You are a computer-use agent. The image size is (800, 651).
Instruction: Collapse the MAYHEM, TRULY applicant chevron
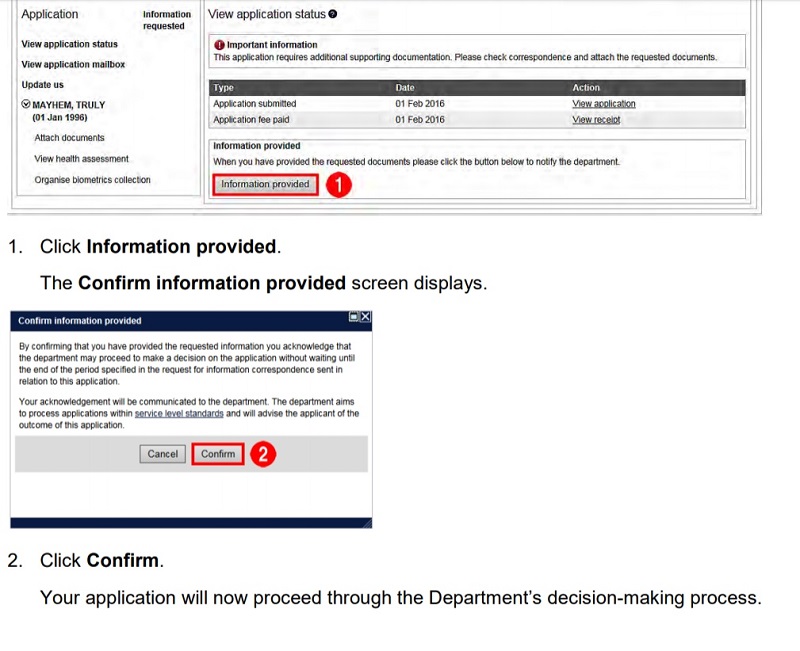[x=26, y=105]
